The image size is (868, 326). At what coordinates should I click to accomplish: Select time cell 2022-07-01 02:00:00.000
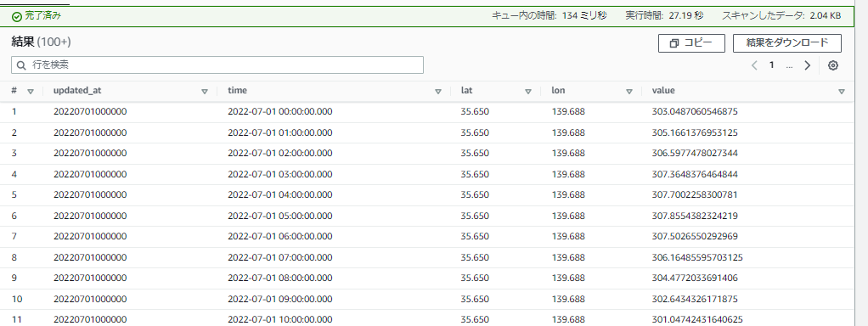click(280, 154)
